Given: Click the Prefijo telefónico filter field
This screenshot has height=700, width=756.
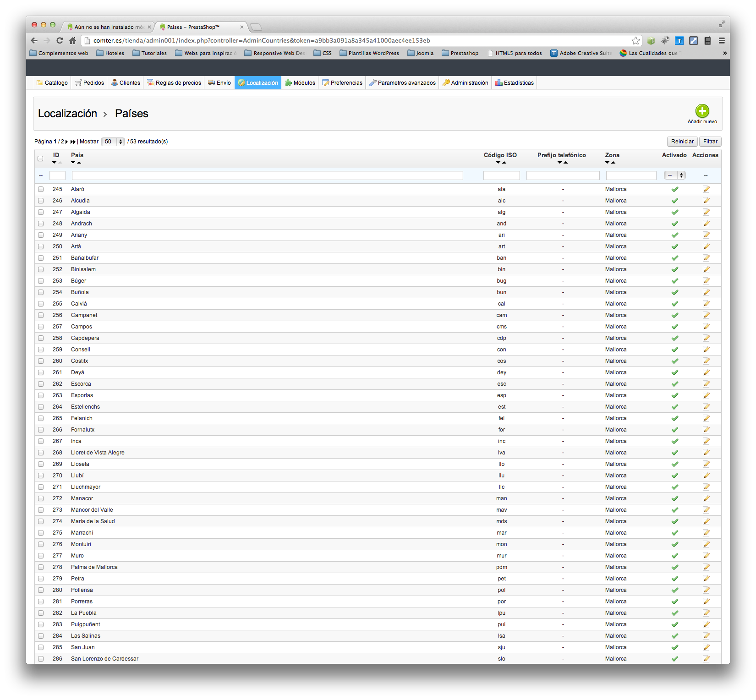Looking at the screenshot, I should [x=563, y=175].
